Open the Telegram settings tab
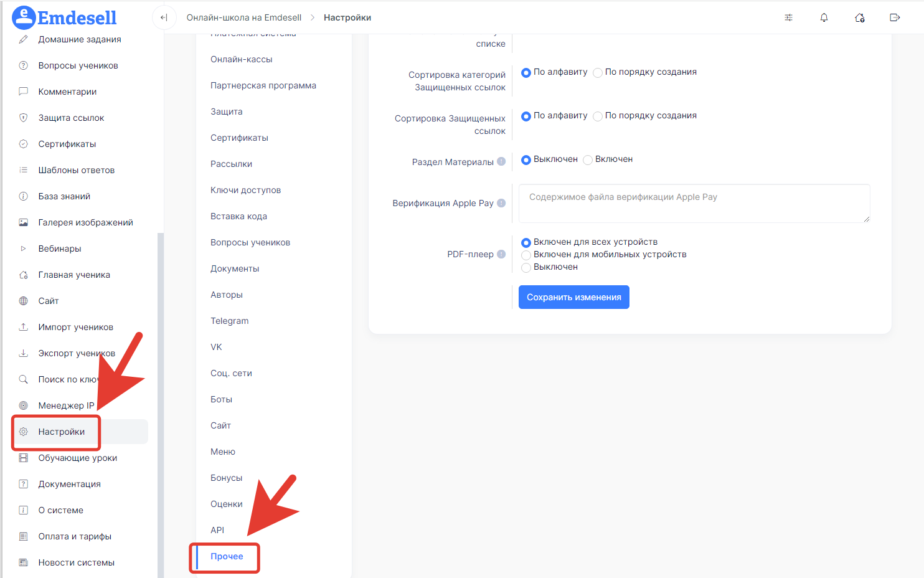The height and width of the screenshot is (578, 924). tap(229, 321)
